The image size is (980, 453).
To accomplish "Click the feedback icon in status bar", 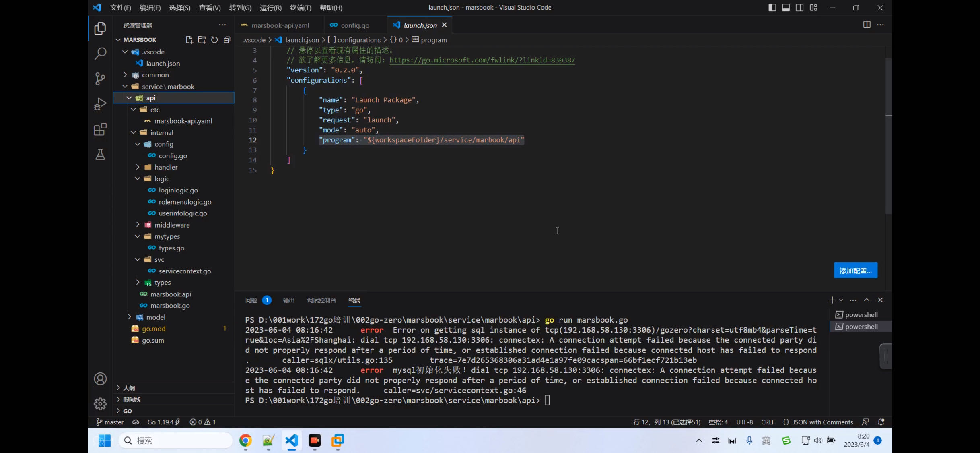I will click(x=865, y=422).
